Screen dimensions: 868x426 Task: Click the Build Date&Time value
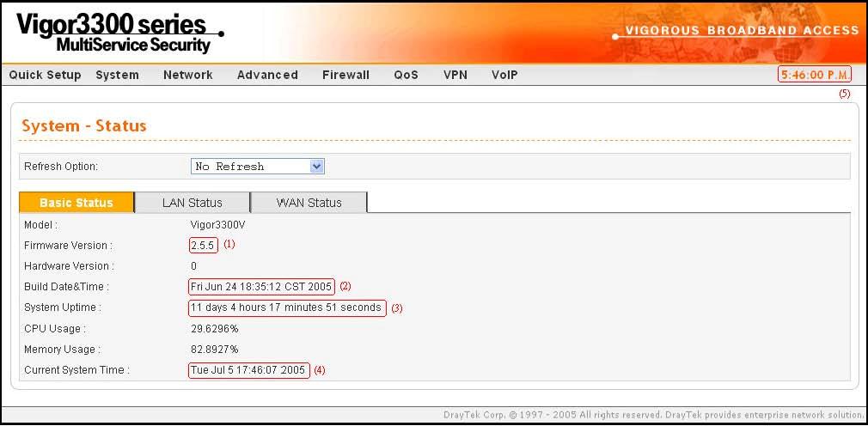(261, 286)
